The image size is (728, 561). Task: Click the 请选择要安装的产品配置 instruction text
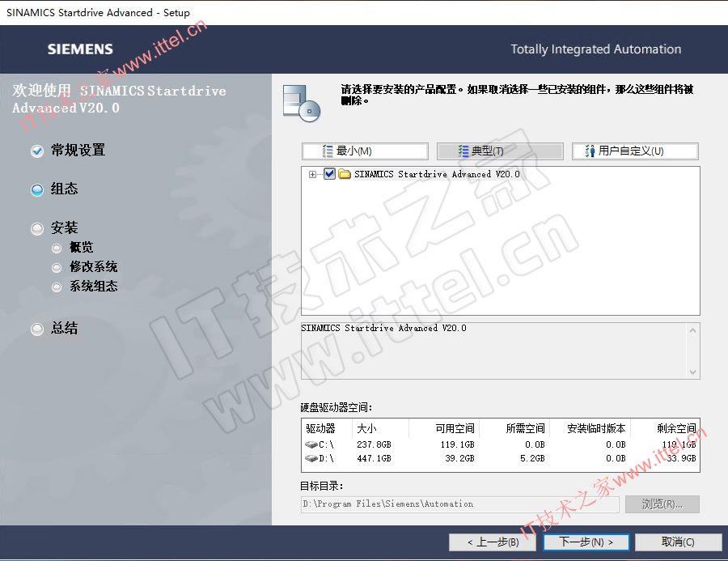click(517, 95)
